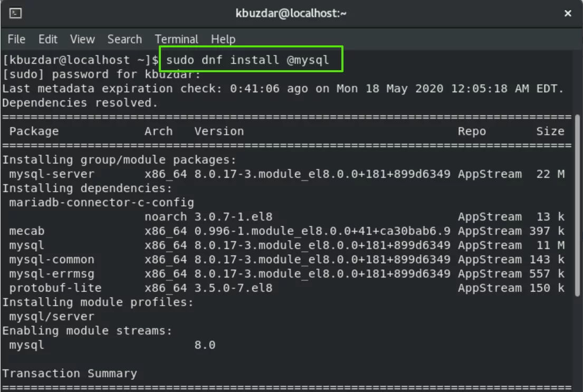The image size is (583, 392).
Task: Click the Last metadata expiration check line
Action: click(283, 89)
